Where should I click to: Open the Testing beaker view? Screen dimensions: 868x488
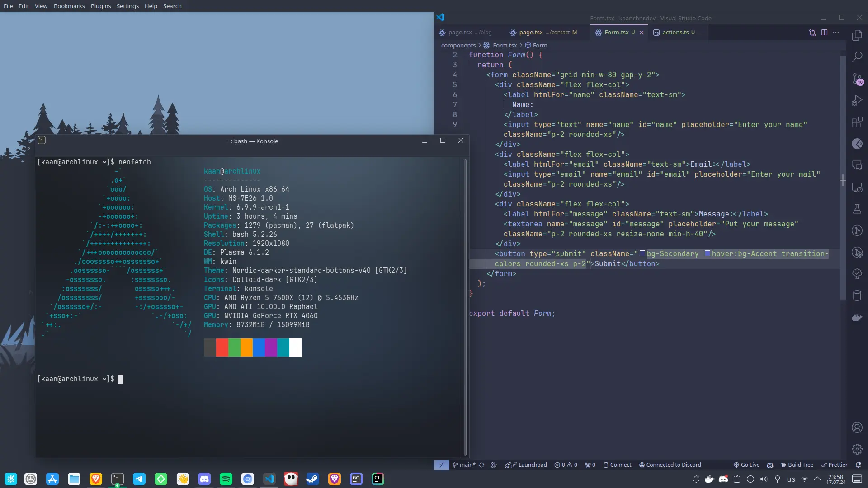[857, 209]
